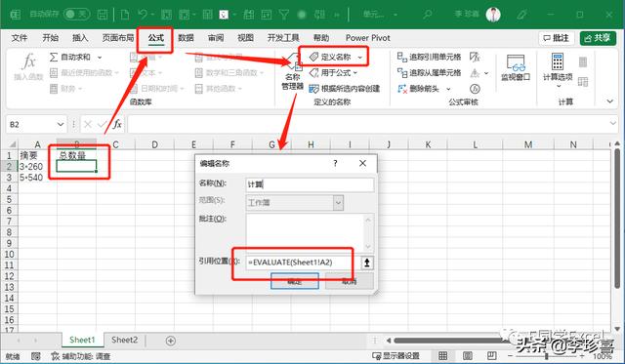
Task: Click dialog help question mark
Action: point(335,163)
